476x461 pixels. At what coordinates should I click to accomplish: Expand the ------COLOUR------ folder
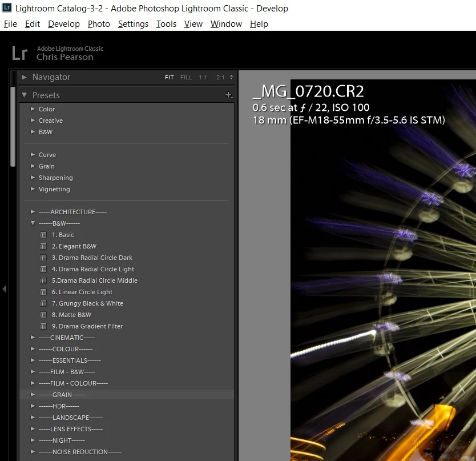[33, 349]
